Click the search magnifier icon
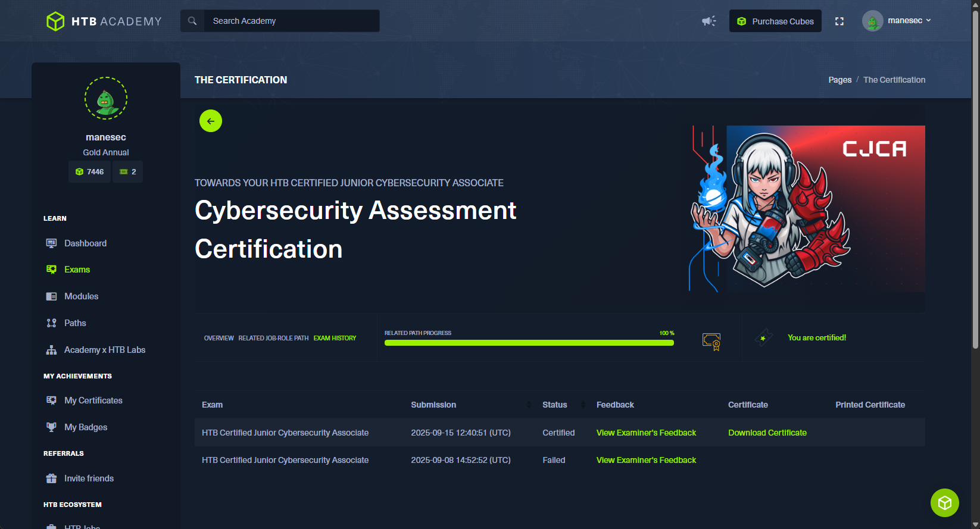Screen dimensions: 980x529 click(x=192, y=21)
